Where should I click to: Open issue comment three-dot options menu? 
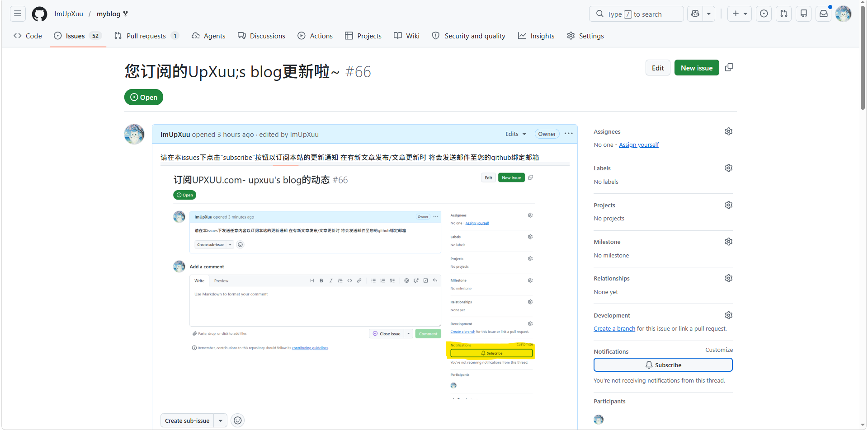(569, 134)
